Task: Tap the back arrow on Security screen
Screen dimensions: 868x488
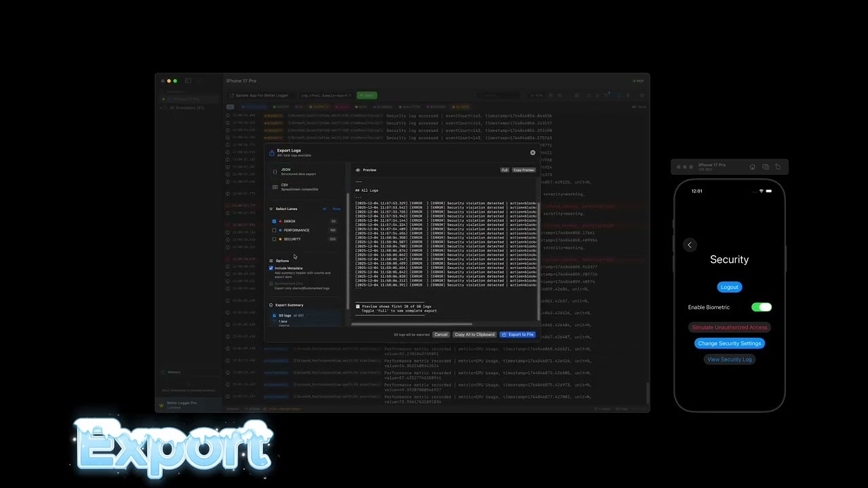Action: coord(690,245)
